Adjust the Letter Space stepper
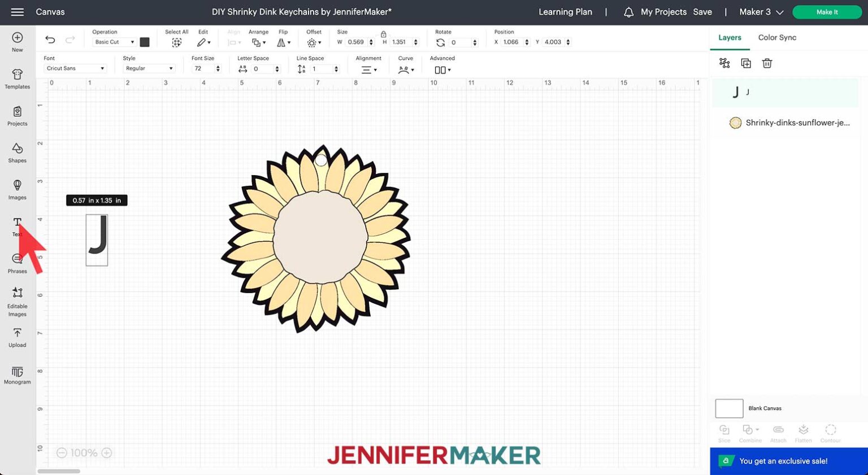Screen dimensions: 868x475 pos(277,69)
